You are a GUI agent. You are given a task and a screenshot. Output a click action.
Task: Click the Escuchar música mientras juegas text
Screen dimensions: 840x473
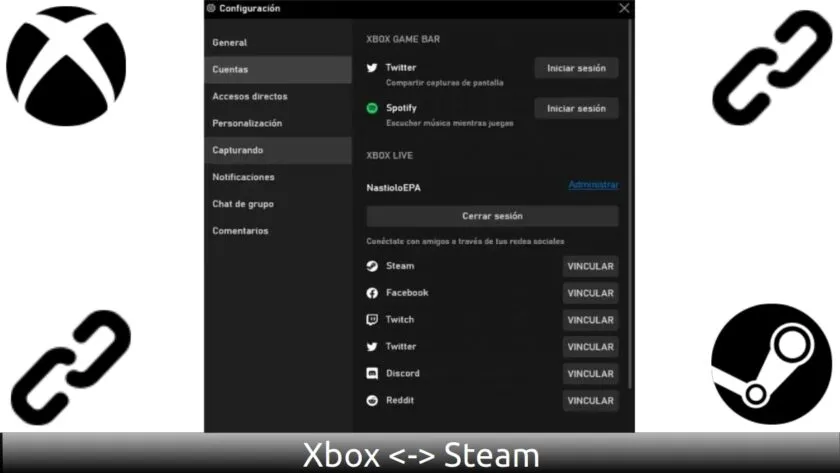point(449,123)
